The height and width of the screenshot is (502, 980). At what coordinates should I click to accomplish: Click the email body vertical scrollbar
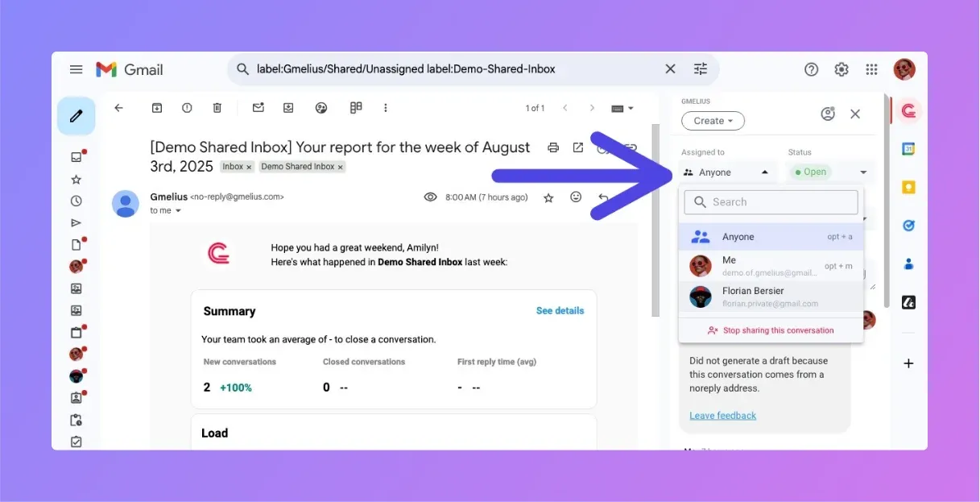655,220
